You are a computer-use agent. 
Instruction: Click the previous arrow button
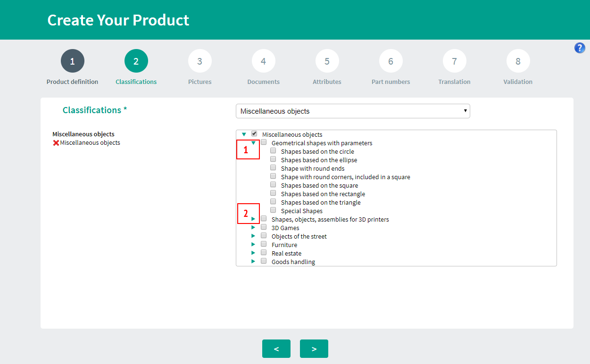(x=276, y=349)
